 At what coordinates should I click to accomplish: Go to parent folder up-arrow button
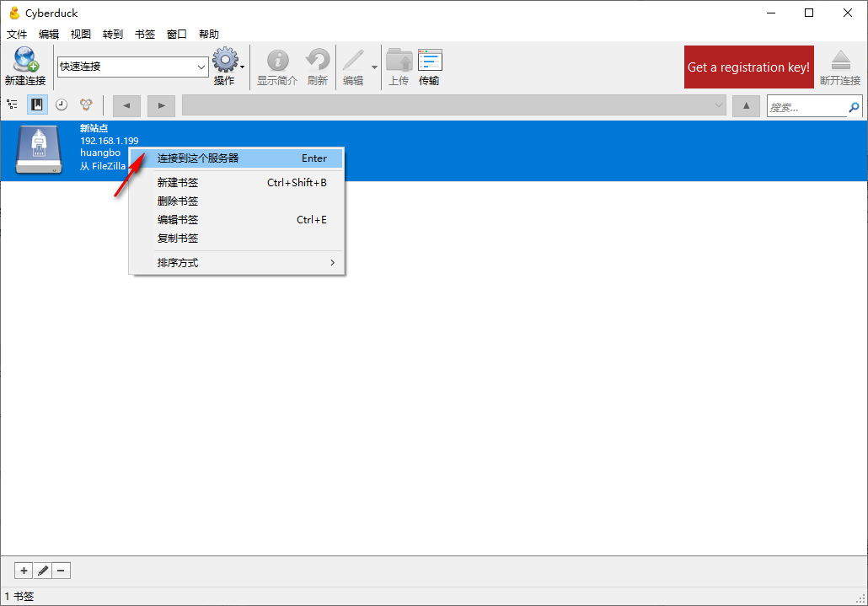[746, 105]
